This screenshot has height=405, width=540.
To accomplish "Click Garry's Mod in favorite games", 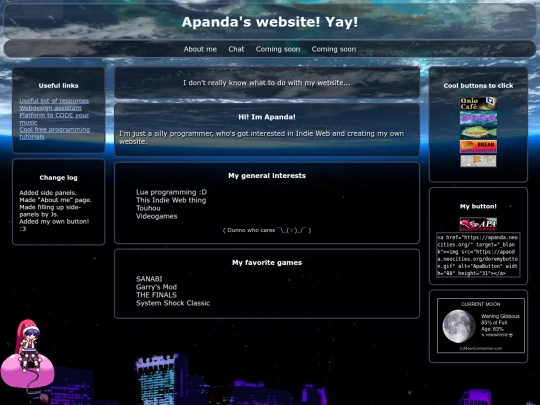I will tap(156, 287).
